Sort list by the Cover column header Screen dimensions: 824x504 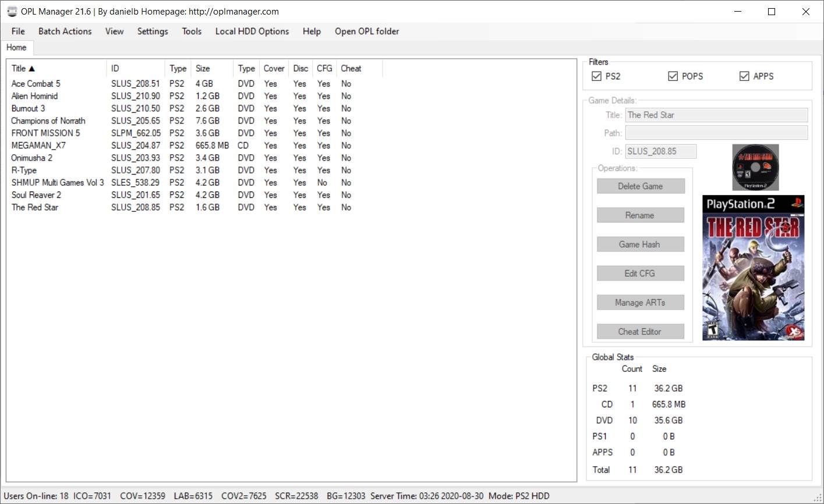click(x=274, y=69)
